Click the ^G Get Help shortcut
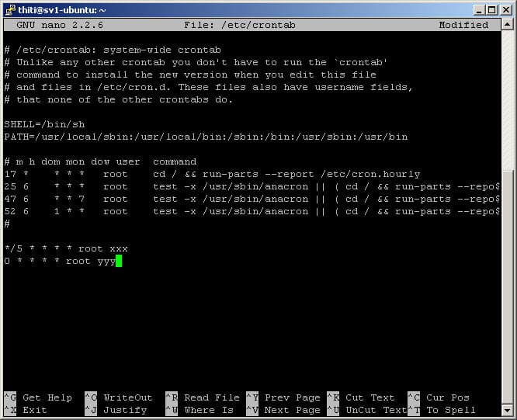This screenshot has width=517, height=420. point(35,397)
